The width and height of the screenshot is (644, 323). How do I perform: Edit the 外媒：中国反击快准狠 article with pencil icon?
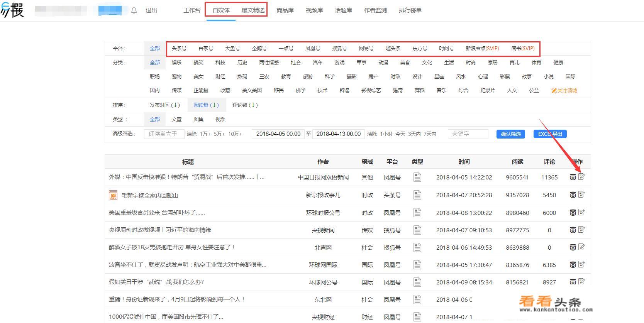[x=582, y=177]
